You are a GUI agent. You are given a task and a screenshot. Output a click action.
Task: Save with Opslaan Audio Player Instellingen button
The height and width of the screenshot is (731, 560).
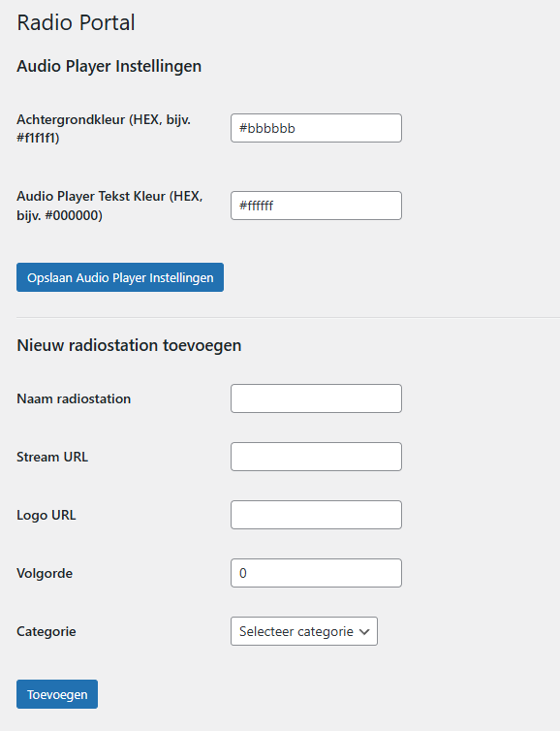[x=120, y=277]
